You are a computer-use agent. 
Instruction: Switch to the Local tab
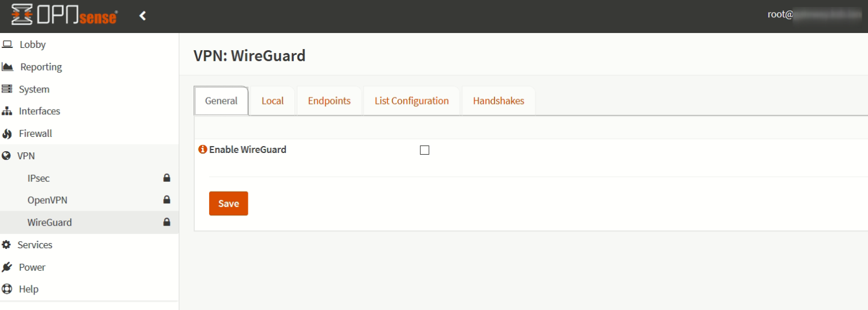point(273,101)
